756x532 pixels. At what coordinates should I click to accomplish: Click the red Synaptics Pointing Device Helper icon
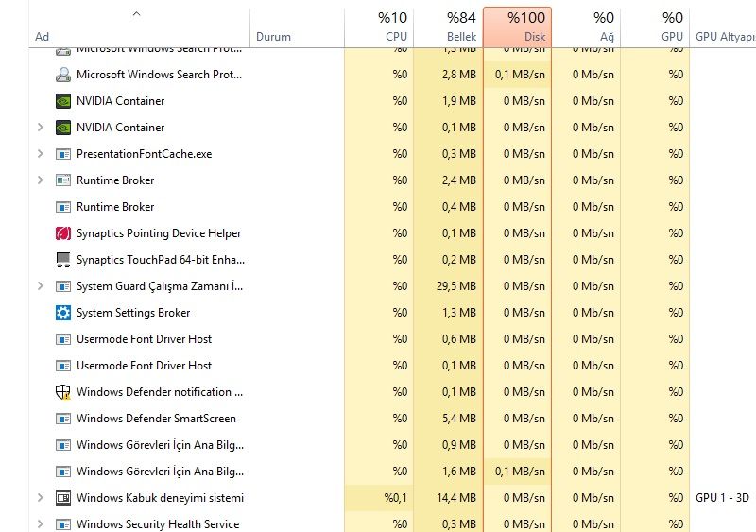(63, 233)
